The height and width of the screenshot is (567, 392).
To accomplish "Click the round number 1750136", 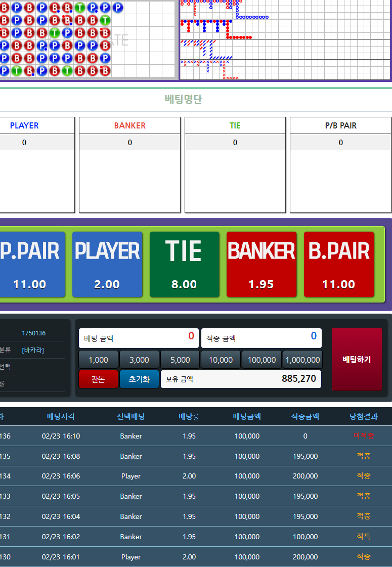I will [34, 333].
